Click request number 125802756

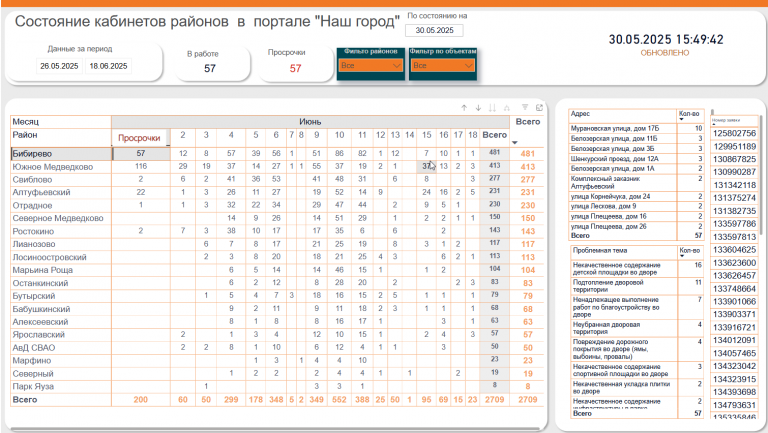coord(734,133)
